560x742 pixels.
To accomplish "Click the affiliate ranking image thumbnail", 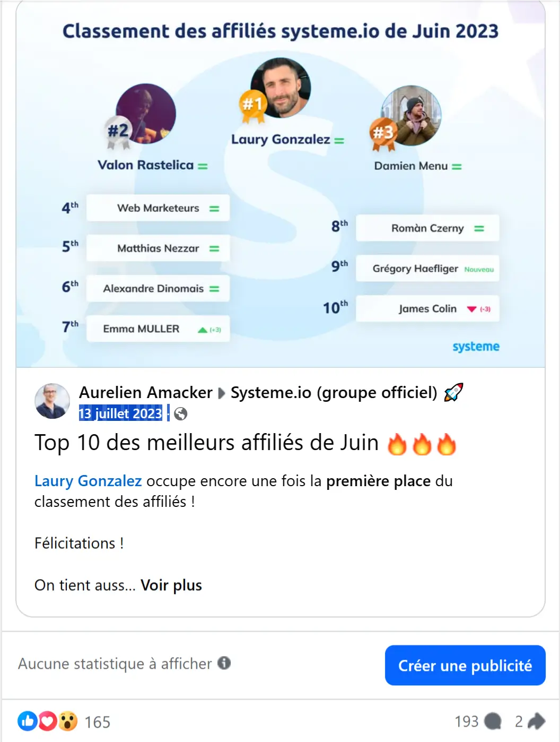I will tap(281, 184).
